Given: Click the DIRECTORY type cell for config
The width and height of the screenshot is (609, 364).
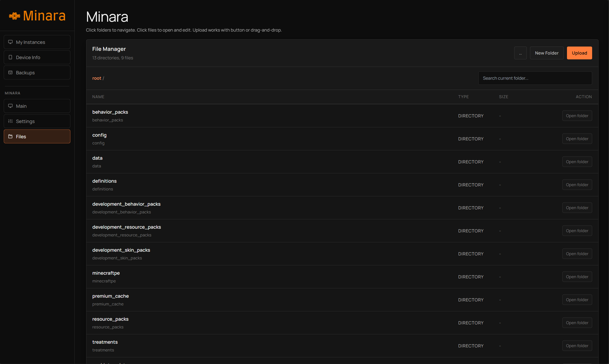Looking at the screenshot, I should tap(471, 139).
